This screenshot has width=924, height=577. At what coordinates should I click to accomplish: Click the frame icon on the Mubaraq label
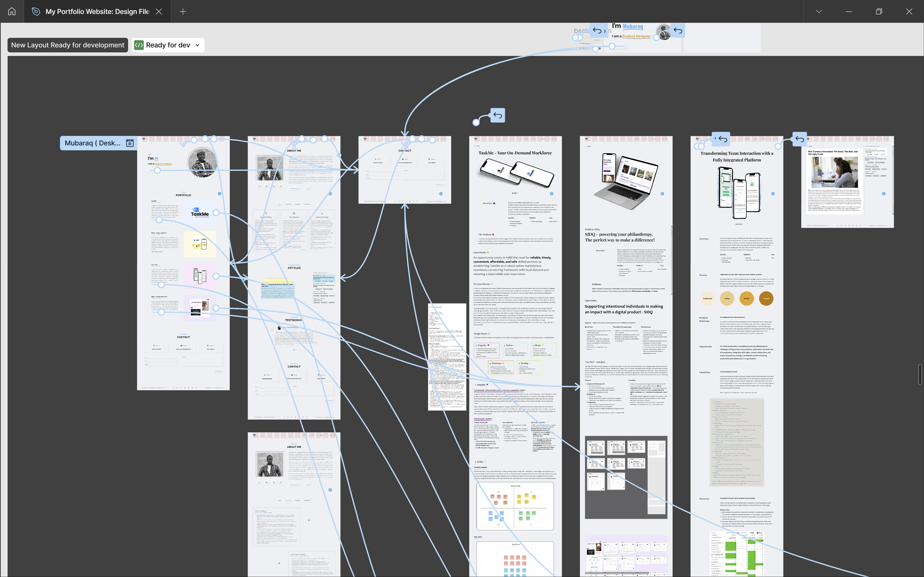click(130, 143)
